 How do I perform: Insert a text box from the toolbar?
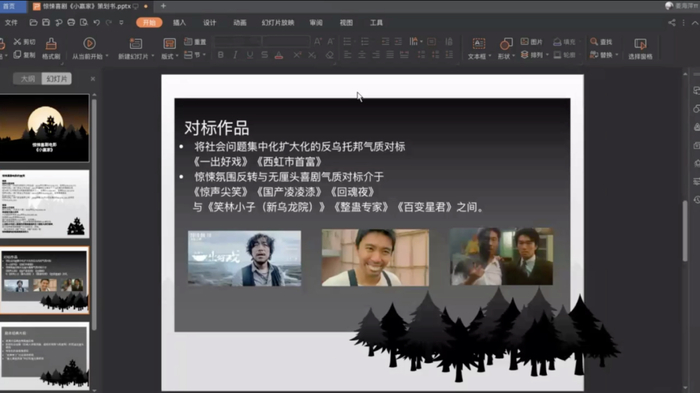point(479,44)
